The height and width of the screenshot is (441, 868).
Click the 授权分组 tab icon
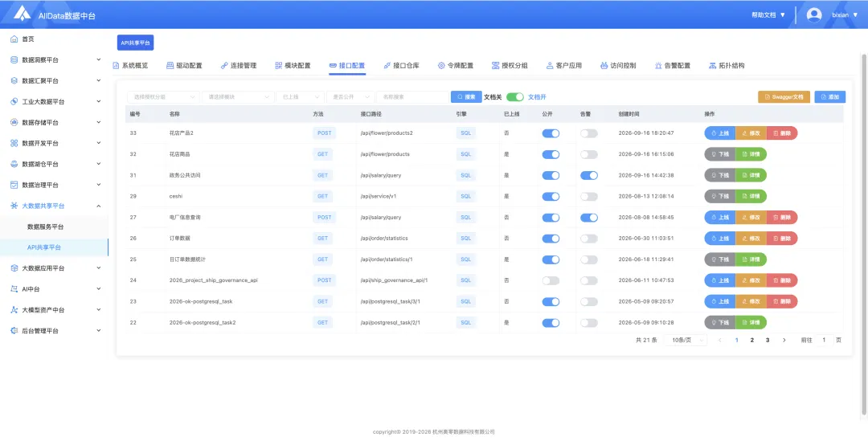tap(495, 65)
